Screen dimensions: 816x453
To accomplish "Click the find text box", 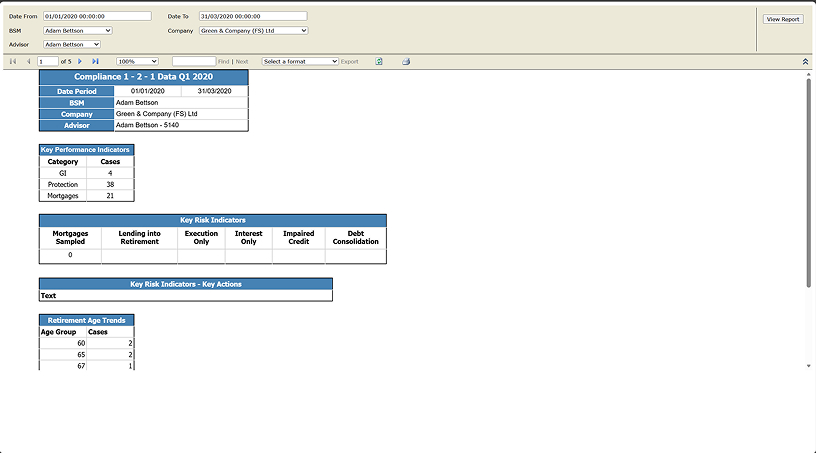I will pos(194,61).
